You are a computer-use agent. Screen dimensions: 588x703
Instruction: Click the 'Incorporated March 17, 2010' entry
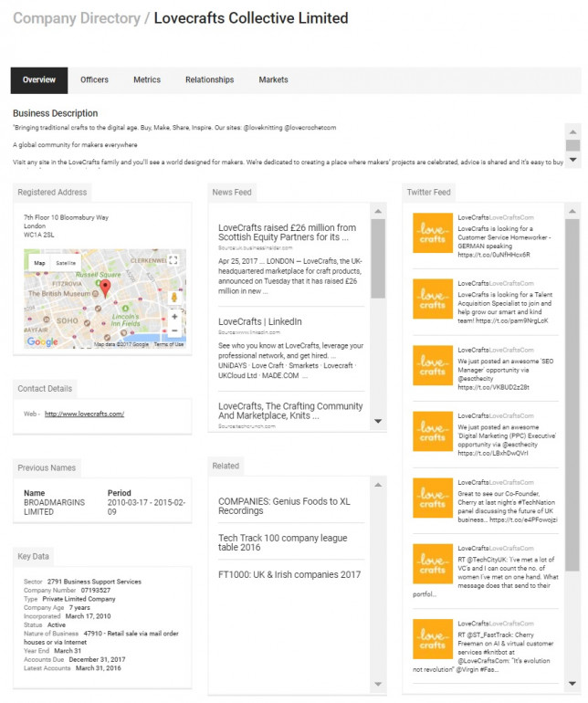coord(68,616)
